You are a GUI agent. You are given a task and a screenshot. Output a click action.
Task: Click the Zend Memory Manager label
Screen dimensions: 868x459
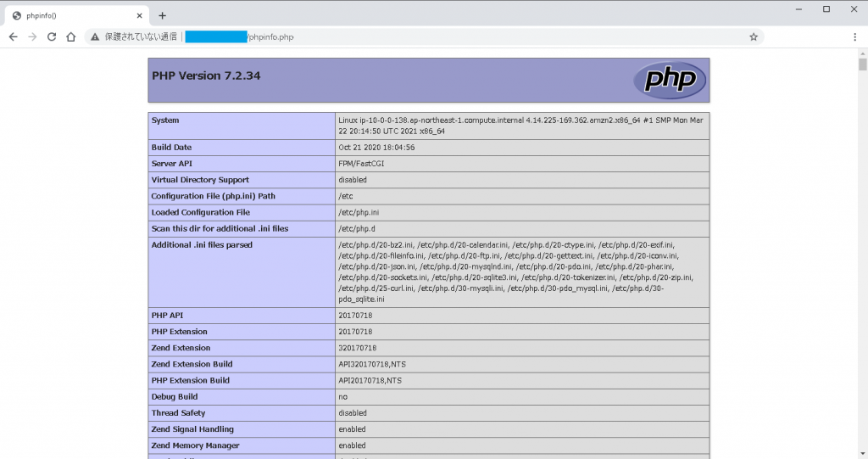[x=196, y=445]
